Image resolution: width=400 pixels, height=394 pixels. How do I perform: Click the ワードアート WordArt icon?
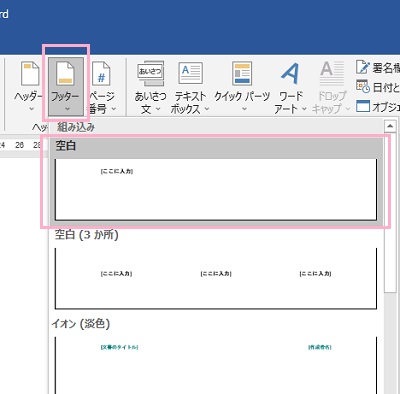[x=290, y=73]
